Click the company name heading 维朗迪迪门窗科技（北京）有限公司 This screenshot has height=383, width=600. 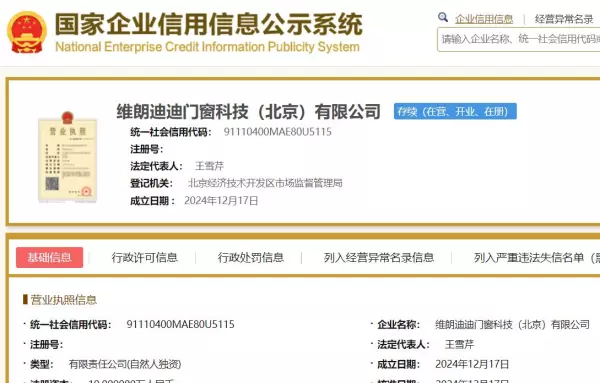pos(249,112)
